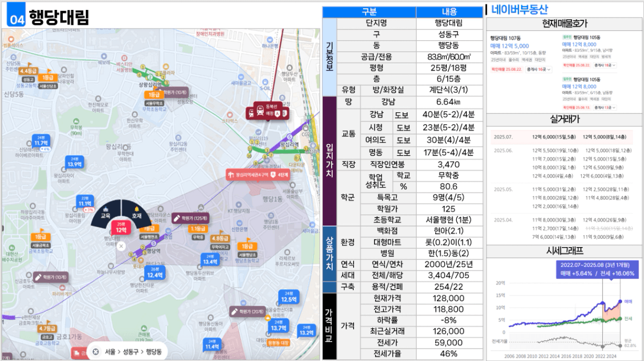Click the 전세 legend on the price graph
Screen dimensions: 644x361
(628, 319)
